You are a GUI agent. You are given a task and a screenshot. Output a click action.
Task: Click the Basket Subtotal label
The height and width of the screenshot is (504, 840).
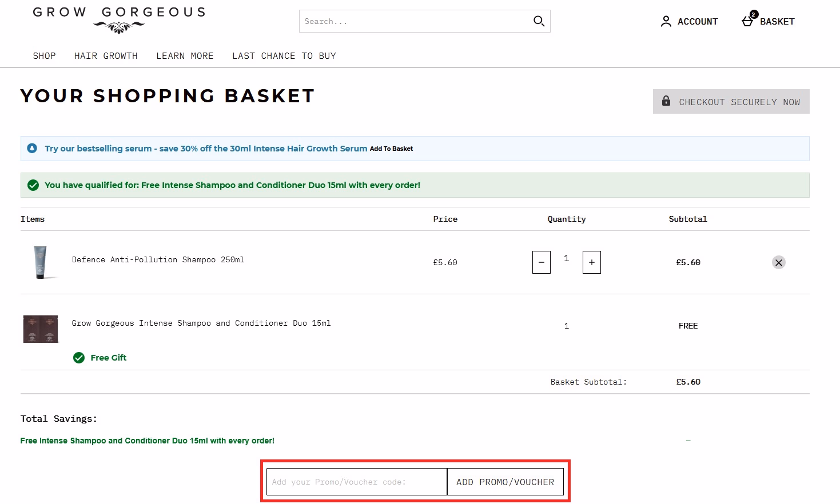click(588, 382)
